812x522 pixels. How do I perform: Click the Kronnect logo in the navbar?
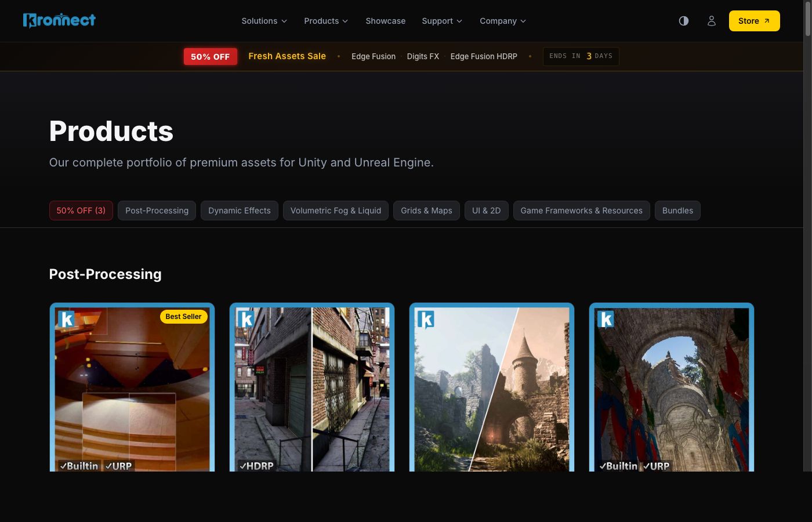click(59, 20)
